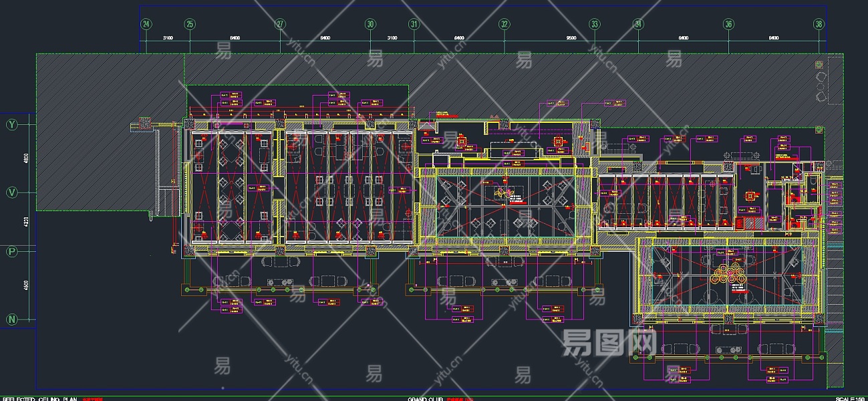Select grid axis bubble 25
Viewport: 868px width, 401px height.
coord(190,24)
